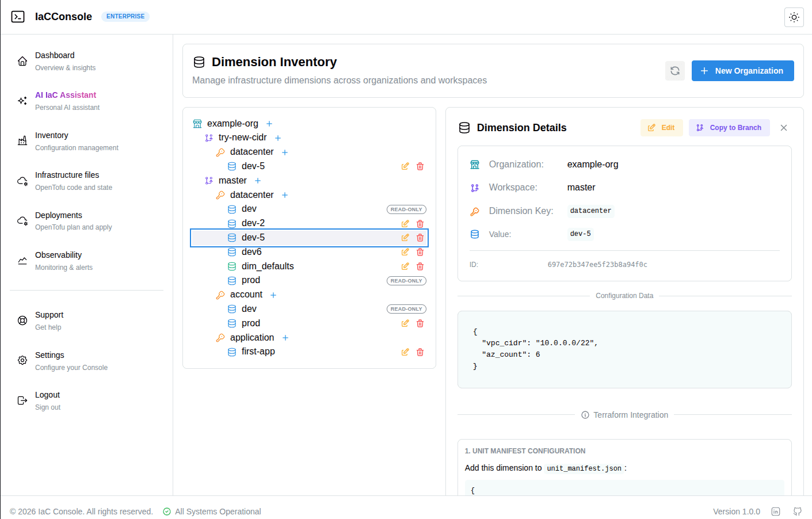
Task: Edit the dim_defaults dimension entry
Action: tap(405, 266)
